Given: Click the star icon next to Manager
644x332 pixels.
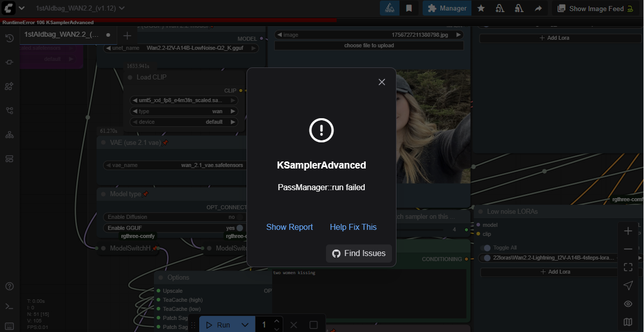Looking at the screenshot, I should pos(481,8).
